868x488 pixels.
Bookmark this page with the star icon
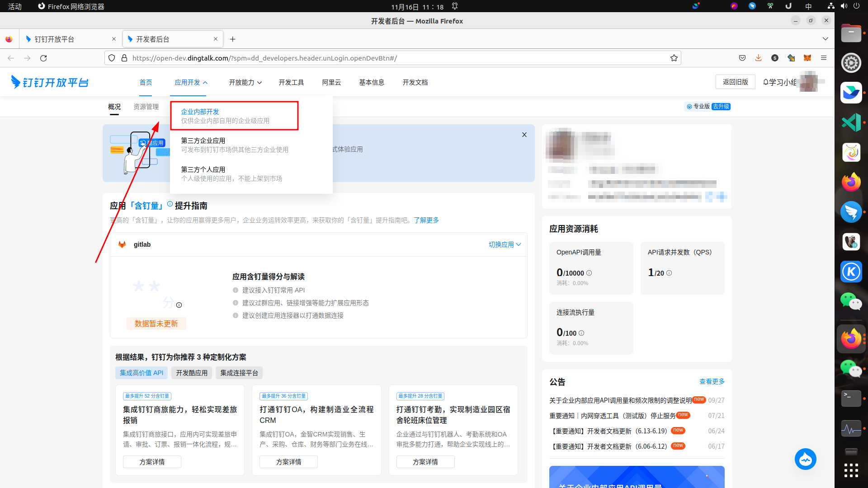coord(674,58)
